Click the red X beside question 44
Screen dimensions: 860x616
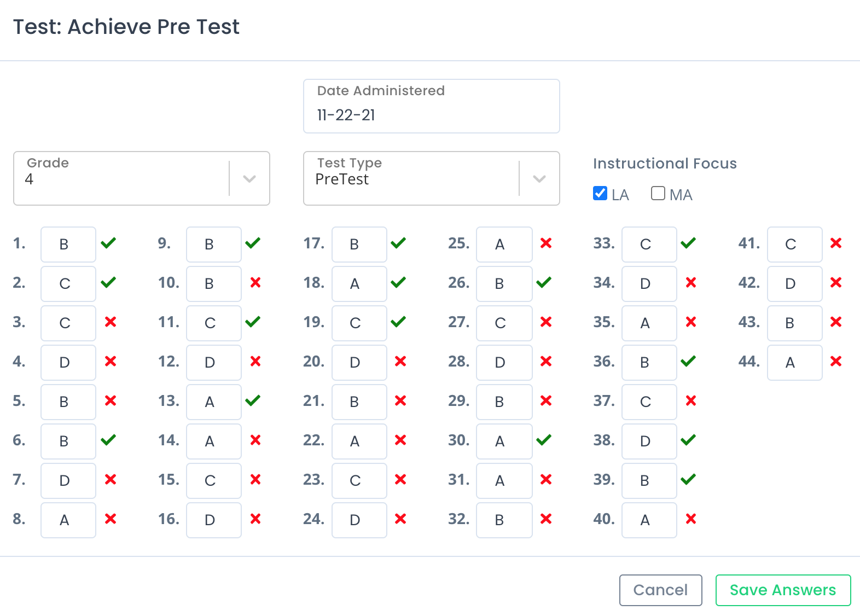[836, 361]
